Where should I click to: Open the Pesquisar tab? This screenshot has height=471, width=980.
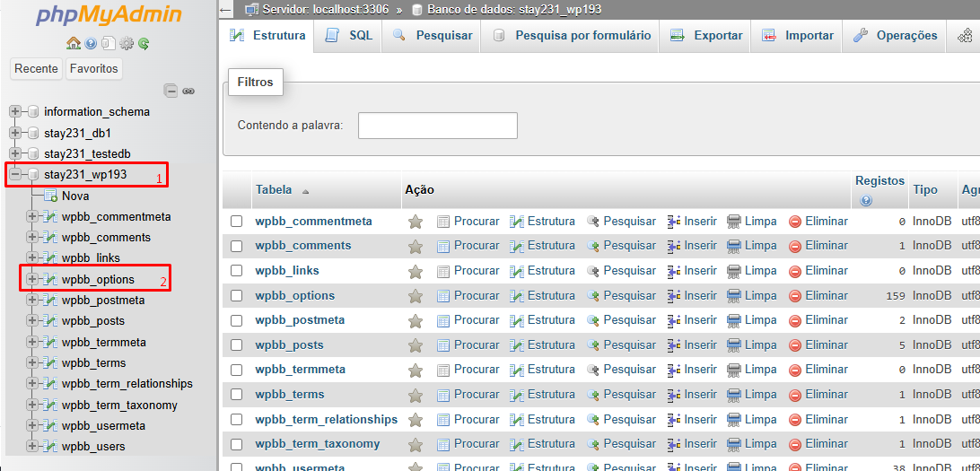432,36
